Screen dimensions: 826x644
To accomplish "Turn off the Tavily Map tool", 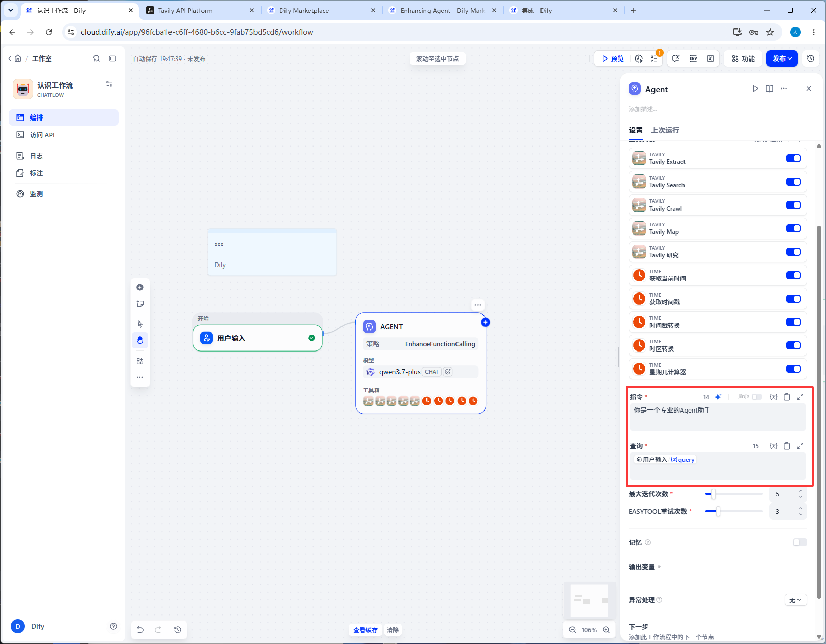I will (x=793, y=228).
